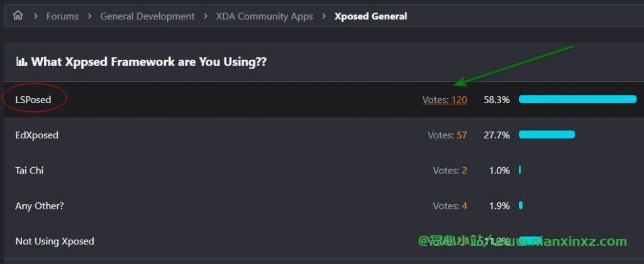The height and width of the screenshot is (264, 644).
Task: View voters via Votes: 120 link
Action: click(445, 99)
